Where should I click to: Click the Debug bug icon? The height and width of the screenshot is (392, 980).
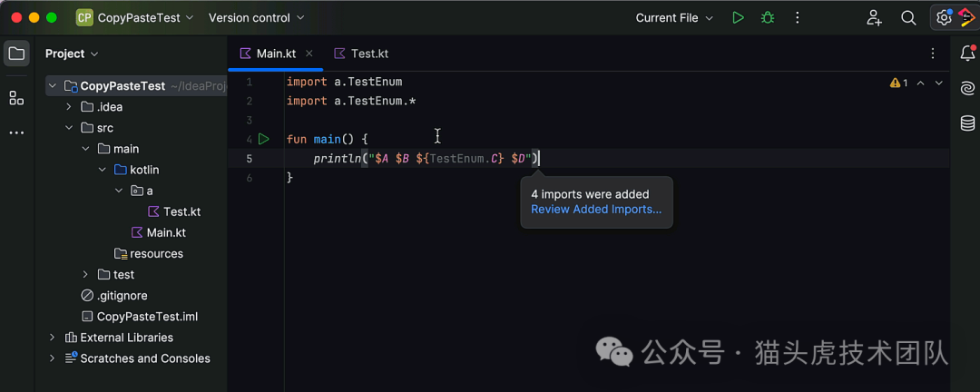point(768,17)
